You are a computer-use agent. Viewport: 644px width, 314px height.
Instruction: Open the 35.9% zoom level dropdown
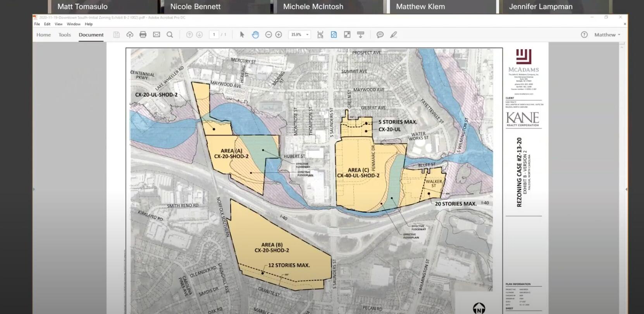coord(307,35)
